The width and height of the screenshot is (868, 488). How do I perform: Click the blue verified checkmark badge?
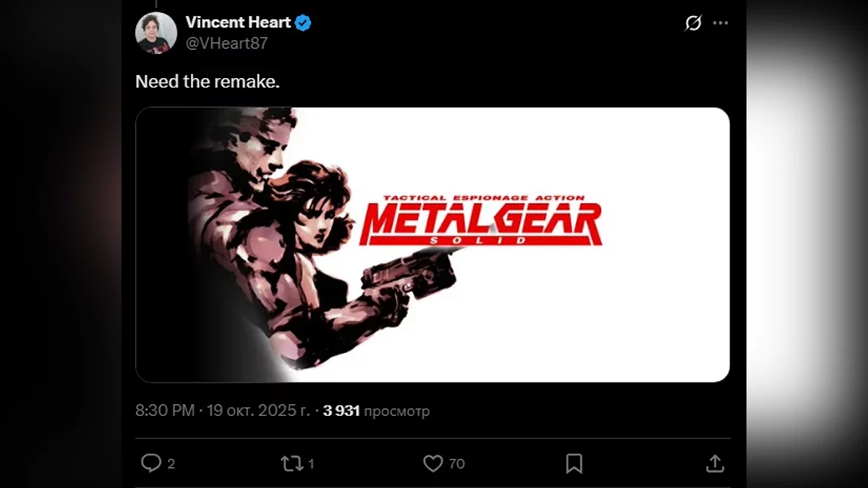point(303,22)
